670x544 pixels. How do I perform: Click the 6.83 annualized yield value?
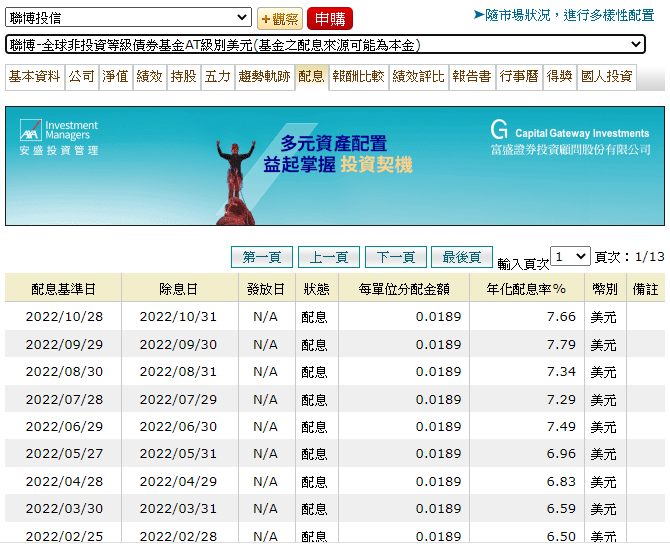(561, 482)
